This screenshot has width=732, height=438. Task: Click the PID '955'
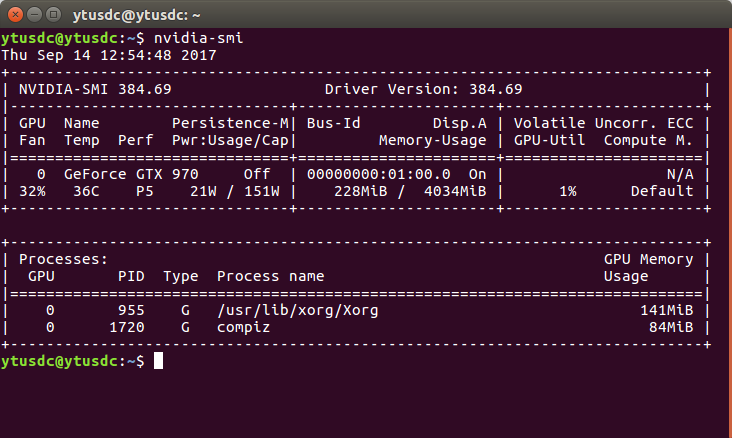coord(131,311)
